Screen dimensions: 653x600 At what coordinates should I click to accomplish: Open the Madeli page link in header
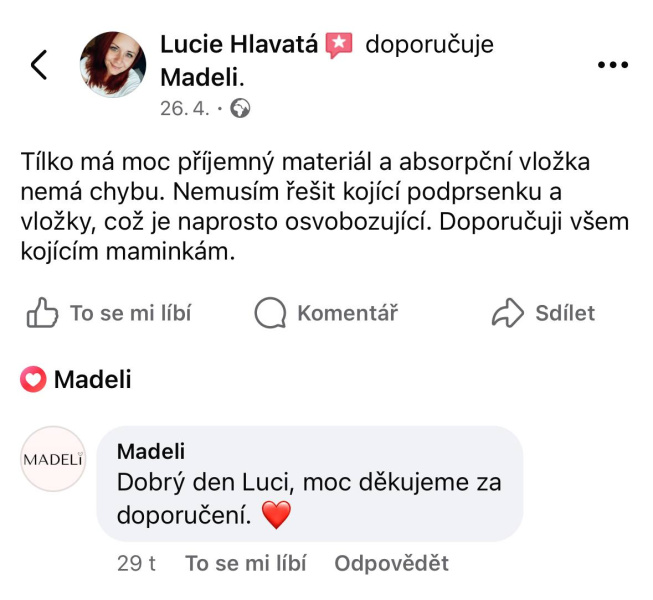(202, 76)
